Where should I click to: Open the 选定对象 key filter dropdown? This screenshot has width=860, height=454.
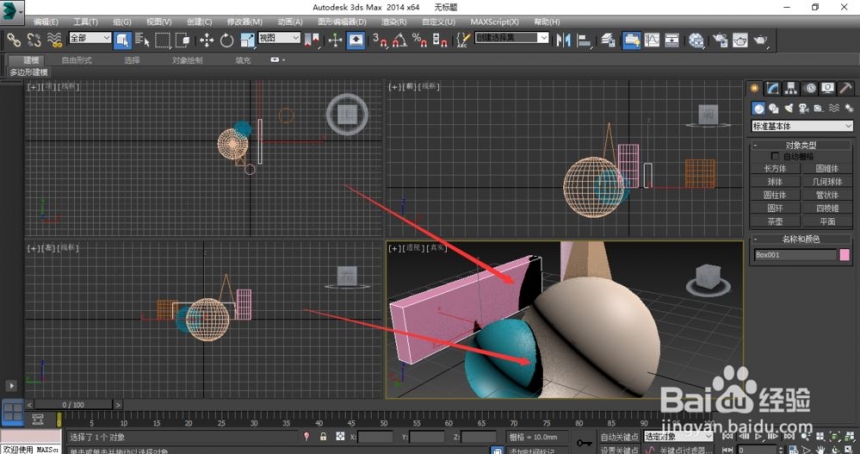677,437
